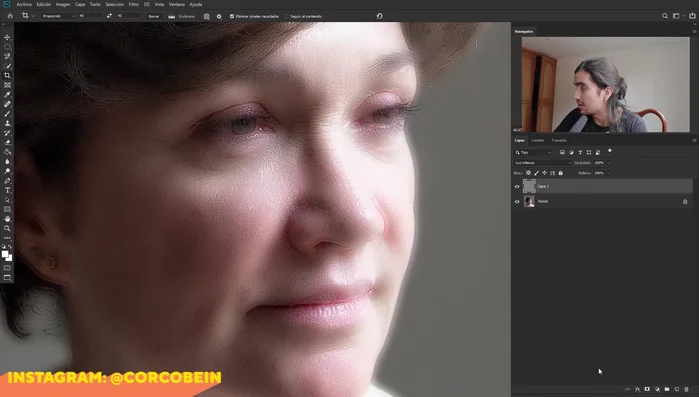This screenshot has width=699, height=397.
Task: Open the Luz intensa blend mode dropdown
Action: point(543,163)
